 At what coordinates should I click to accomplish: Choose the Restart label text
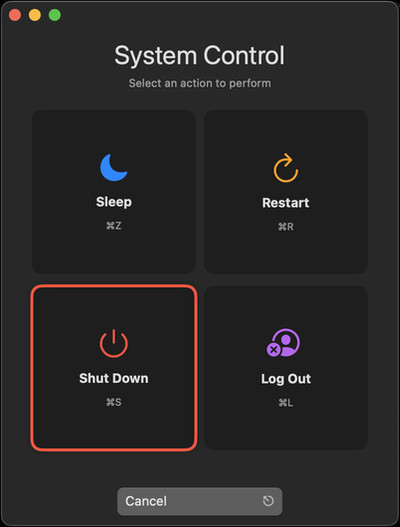(x=286, y=203)
